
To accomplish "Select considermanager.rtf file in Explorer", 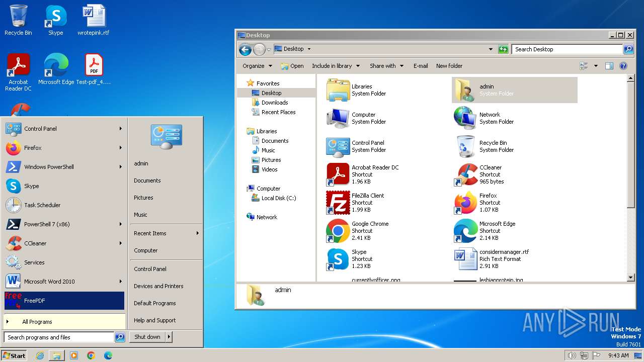I will pyautogui.click(x=492, y=259).
